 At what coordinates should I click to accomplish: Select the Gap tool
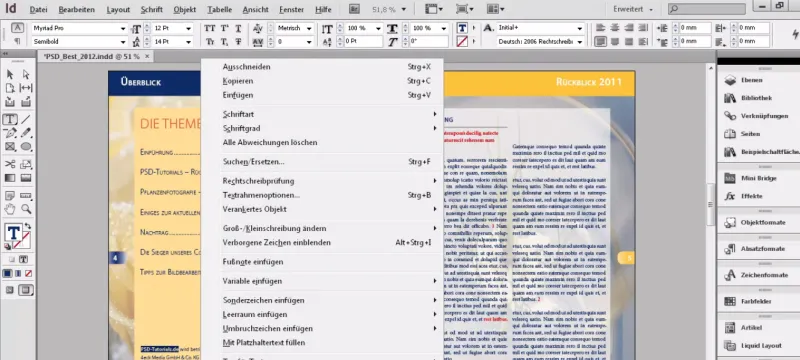click(26, 88)
